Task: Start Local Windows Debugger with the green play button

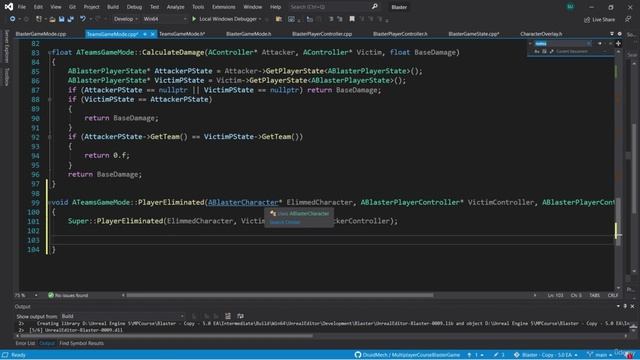Action: pyautogui.click(x=194, y=19)
